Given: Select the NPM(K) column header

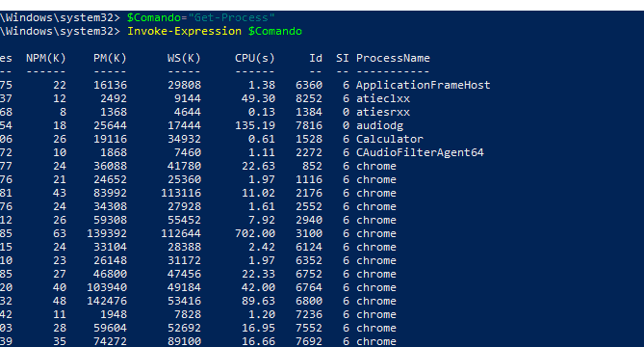Looking at the screenshot, I should coord(46,58).
